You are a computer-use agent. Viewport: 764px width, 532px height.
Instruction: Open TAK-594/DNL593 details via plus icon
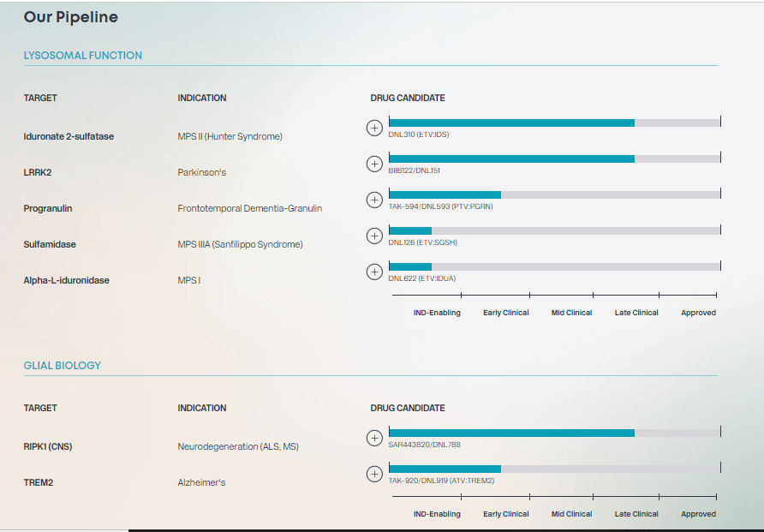pyautogui.click(x=374, y=200)
